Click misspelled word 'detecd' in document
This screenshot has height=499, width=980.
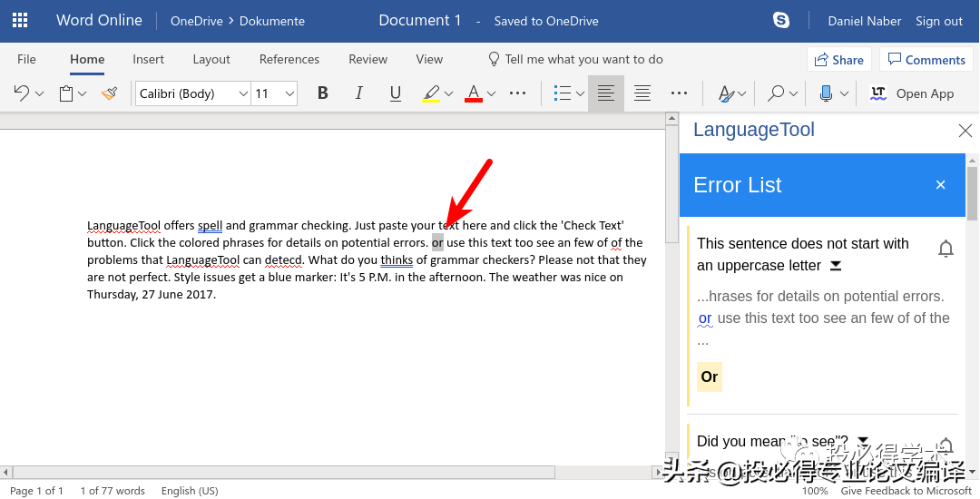point(283,259)
